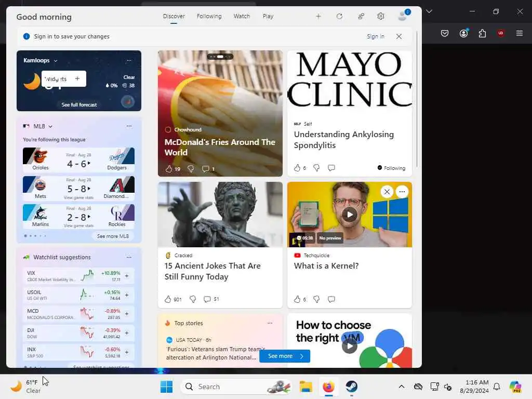532x399 pixels.
Task: Open Firefox Pocket save icon
Action: coord(445,33)
